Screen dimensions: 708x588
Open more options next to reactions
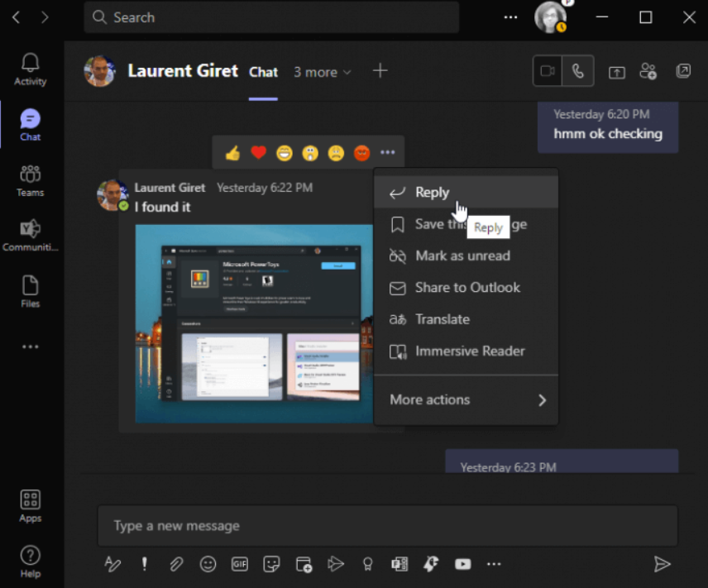(x=387, y=153)
